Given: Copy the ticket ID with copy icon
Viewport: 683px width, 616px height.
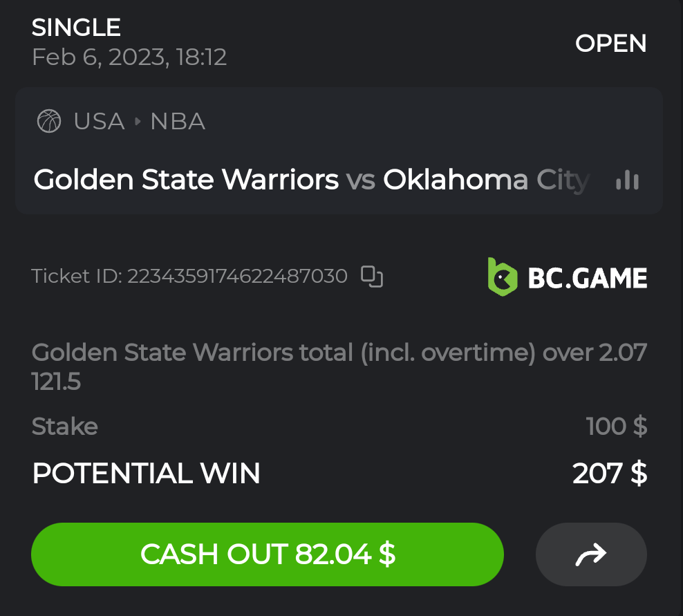Looking at the screenshot, I should [372, 277].
